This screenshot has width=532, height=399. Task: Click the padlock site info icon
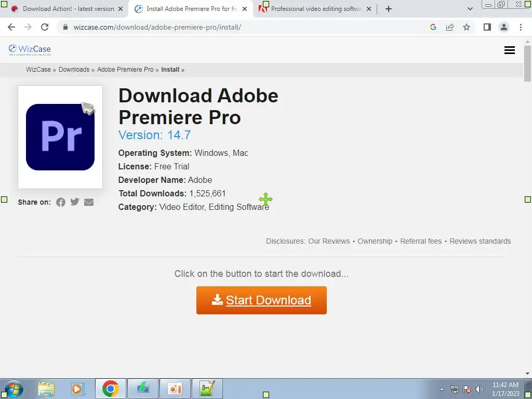pos(65,27)
